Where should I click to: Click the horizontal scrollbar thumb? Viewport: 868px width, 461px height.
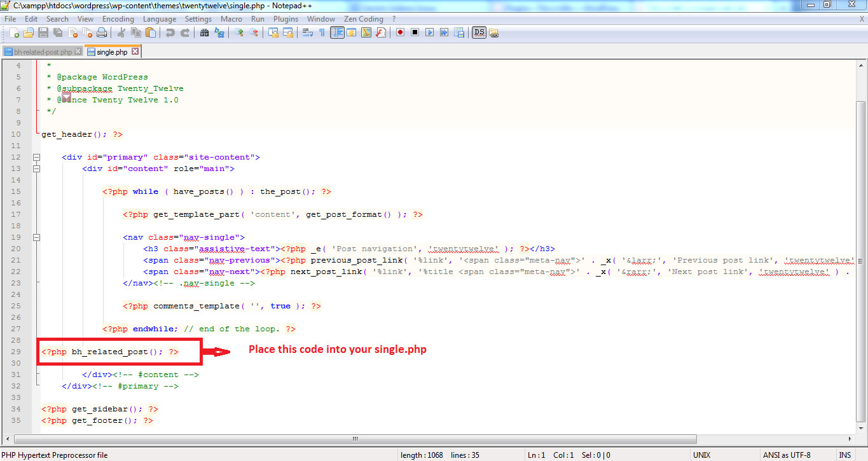(354, 439)
